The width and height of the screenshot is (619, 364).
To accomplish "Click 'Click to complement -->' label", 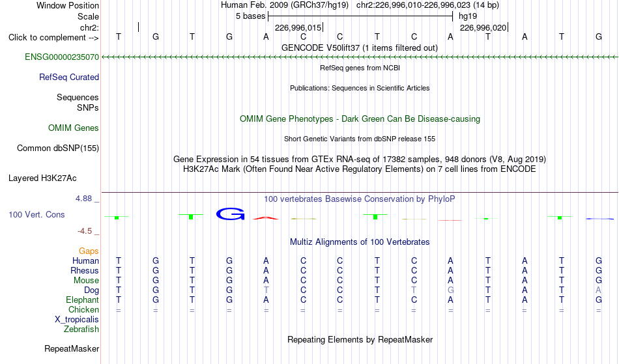I will 53,38.
